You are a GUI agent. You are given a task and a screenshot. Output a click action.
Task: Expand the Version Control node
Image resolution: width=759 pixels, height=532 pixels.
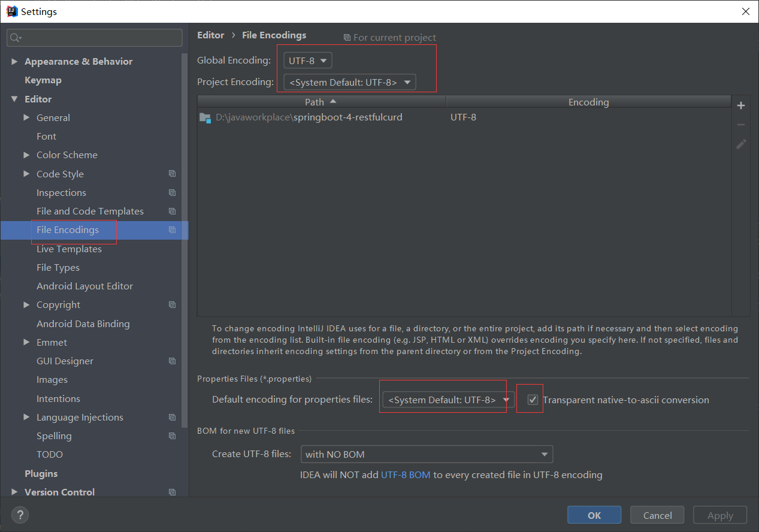[14, 492]
